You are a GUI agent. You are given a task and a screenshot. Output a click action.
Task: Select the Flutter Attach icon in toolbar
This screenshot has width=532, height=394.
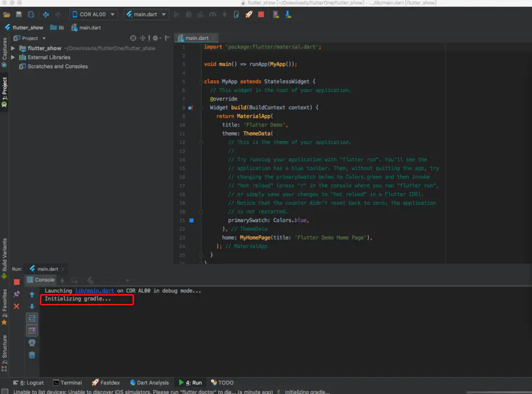pos(235,14)
